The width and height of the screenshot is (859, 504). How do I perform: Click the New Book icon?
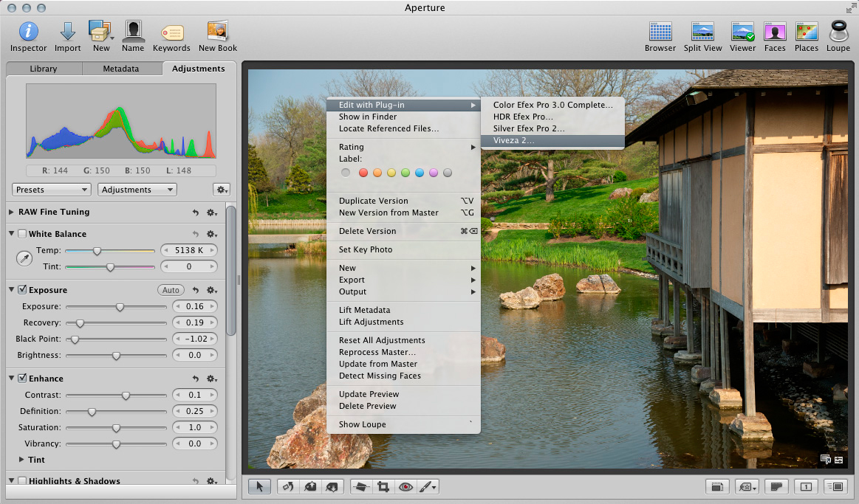pyautogui.click(x=217, y=31)
